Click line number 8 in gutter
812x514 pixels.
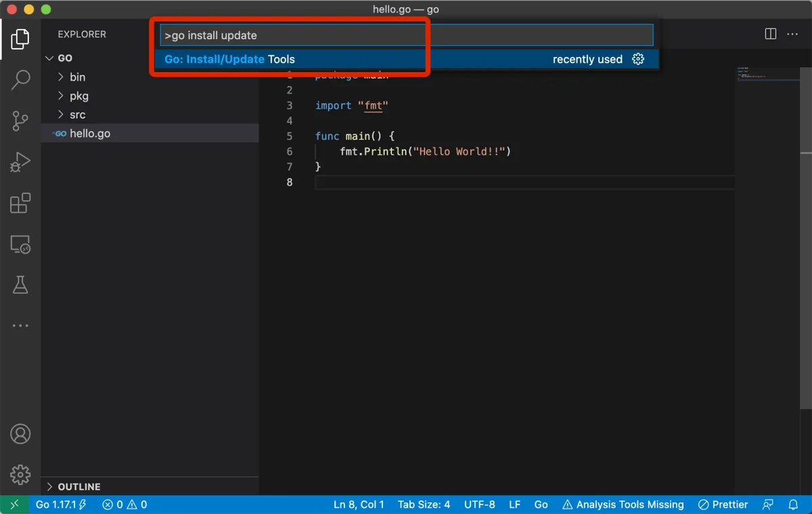[x=290, y=182]
